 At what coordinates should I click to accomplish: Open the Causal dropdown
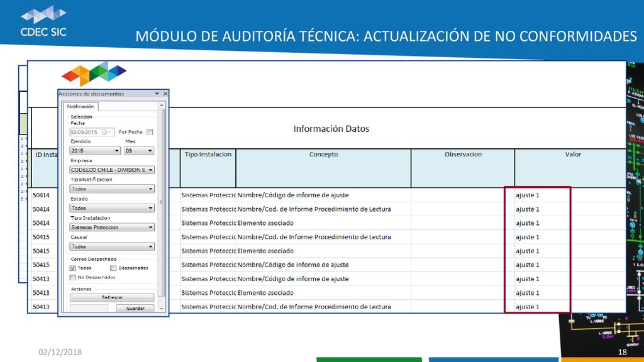point(112,246)
